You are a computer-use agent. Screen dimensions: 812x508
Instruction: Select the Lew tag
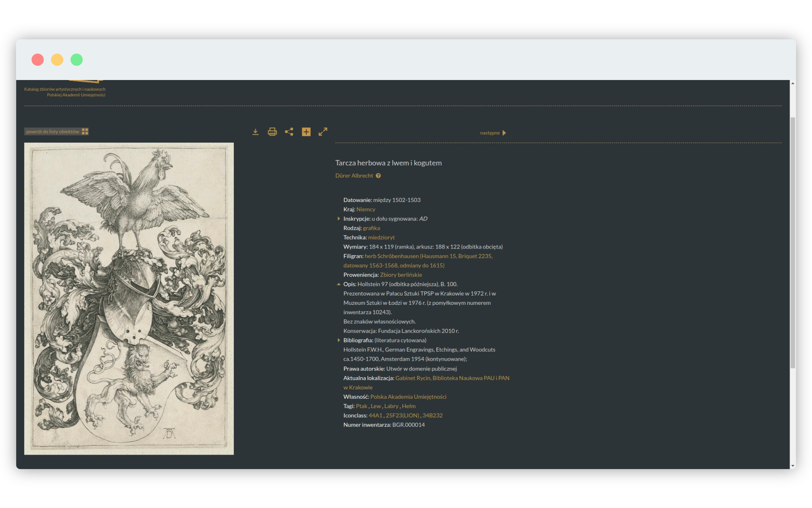tap(376, 406)
